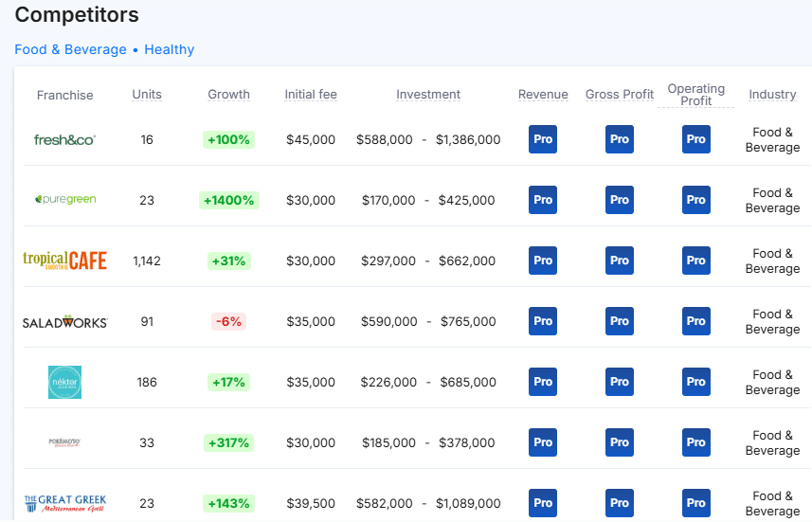The width and height of the screenshot is (812, 522).
Task: Click the Franchise column header
Action: tap(64, 96)
